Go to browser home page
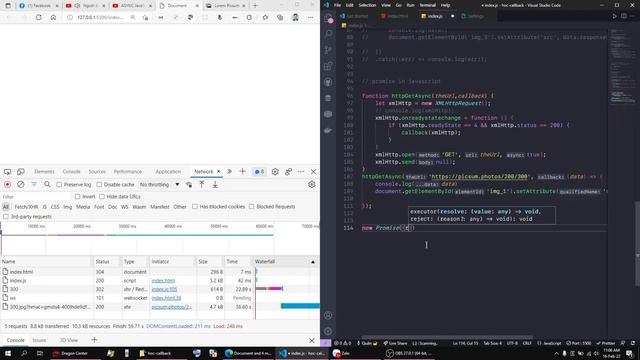640x360 pixels. pos(53,18)
